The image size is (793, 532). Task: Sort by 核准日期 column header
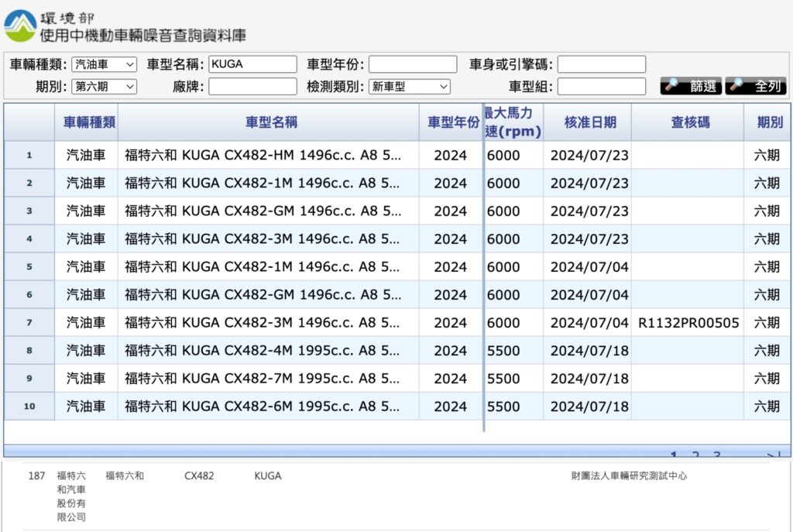tap(588, 122)
